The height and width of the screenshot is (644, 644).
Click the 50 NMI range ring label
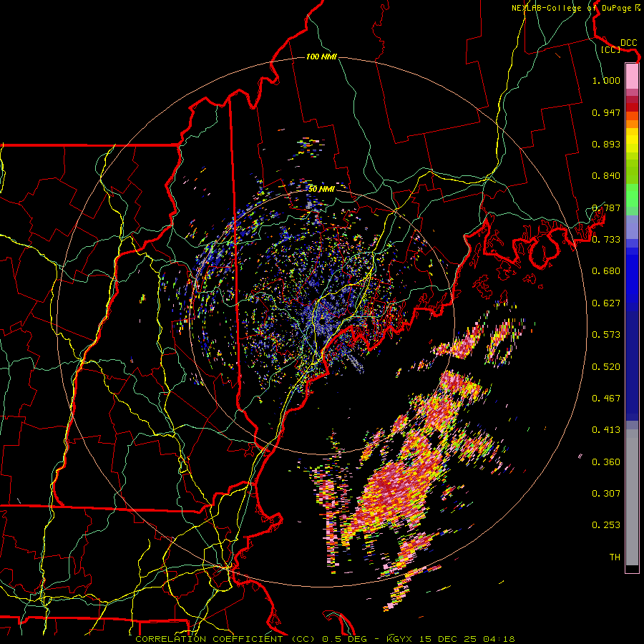click(321, 189)
